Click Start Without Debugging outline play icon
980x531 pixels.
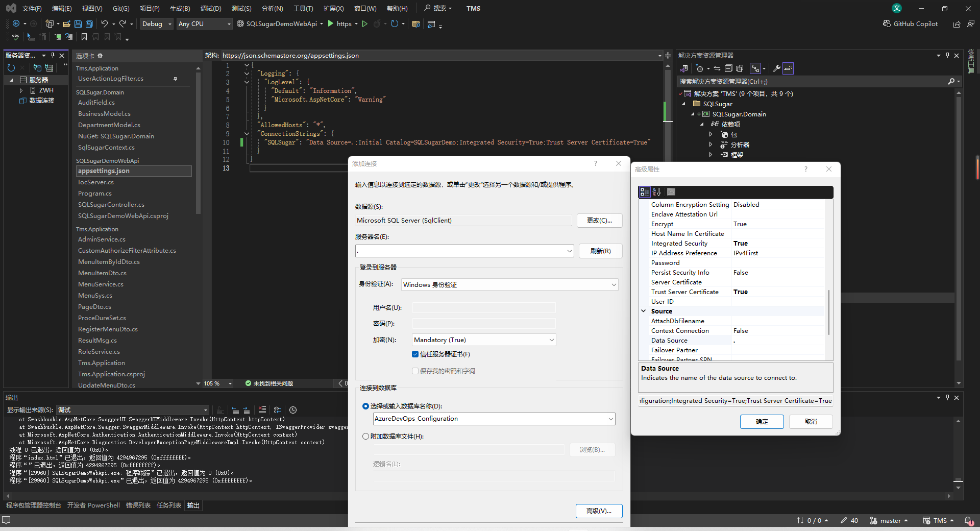[x=365, y=23]
